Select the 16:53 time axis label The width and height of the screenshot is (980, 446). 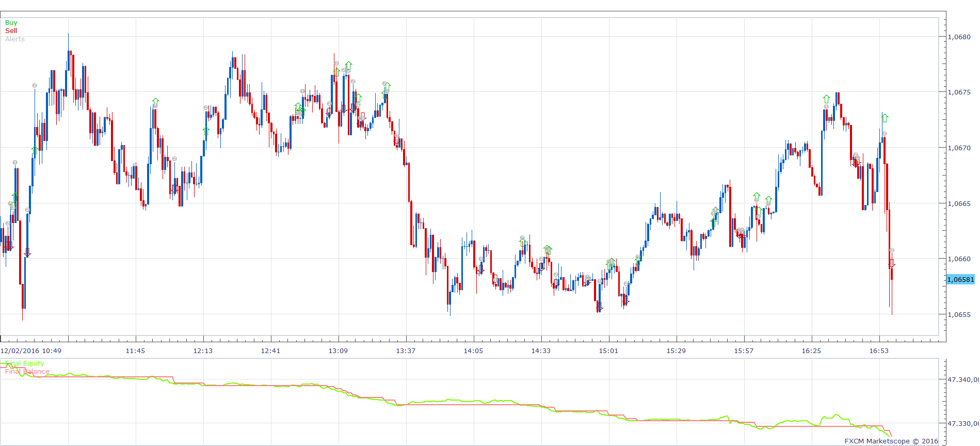879,351
